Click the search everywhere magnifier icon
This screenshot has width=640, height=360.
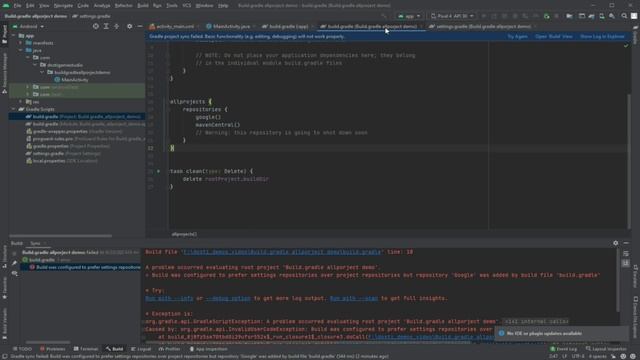pos(624,16)
